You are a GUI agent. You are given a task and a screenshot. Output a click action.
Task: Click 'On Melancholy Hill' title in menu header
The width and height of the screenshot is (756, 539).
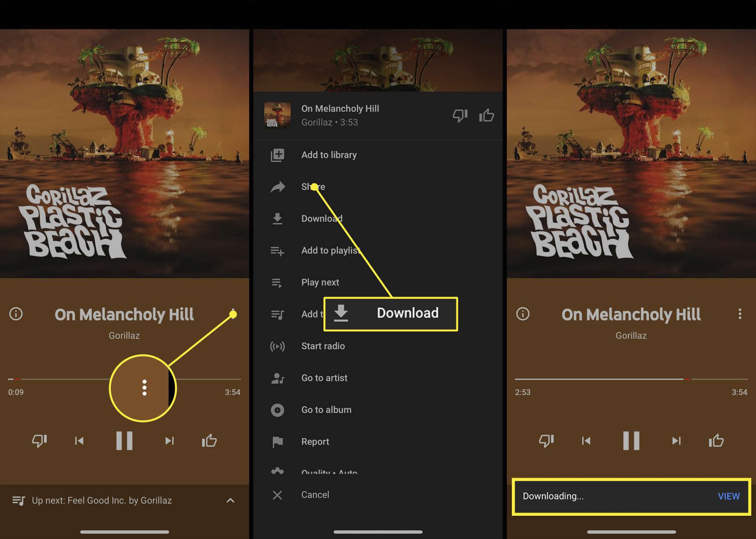(x=340, y=109)
